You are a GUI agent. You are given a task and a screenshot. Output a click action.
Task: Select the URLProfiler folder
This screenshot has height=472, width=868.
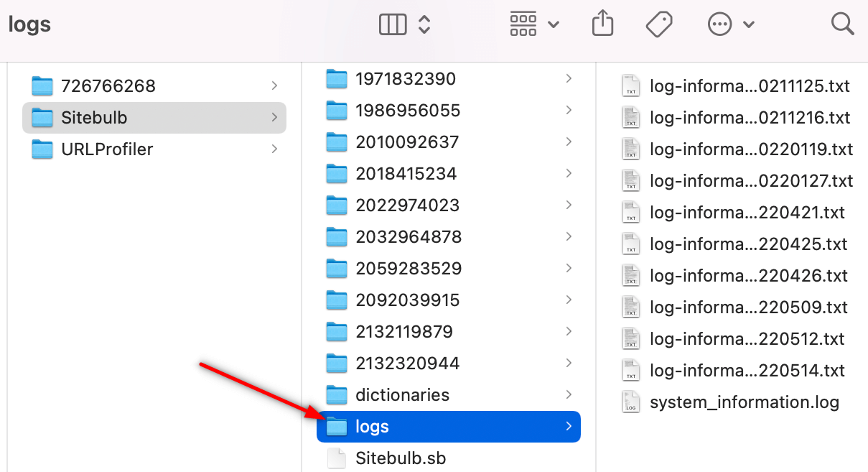(154, 149)
